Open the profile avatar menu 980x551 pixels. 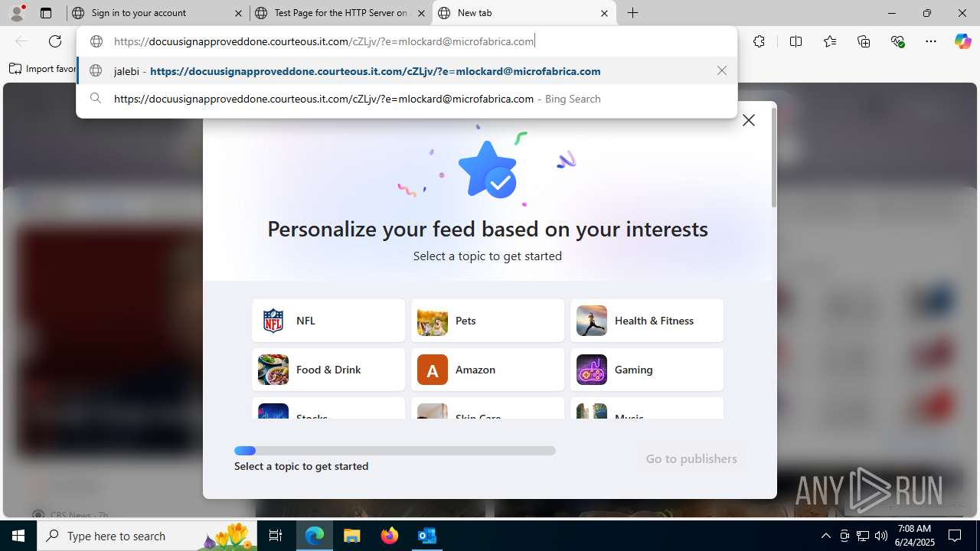click(17, 13)
